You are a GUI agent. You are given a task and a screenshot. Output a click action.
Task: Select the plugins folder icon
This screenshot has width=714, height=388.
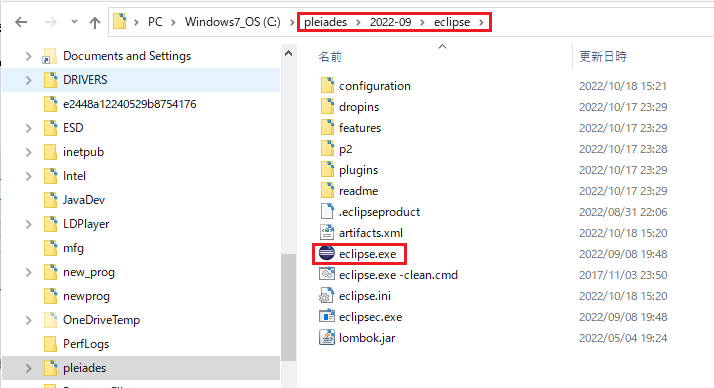tap(327, 169)
